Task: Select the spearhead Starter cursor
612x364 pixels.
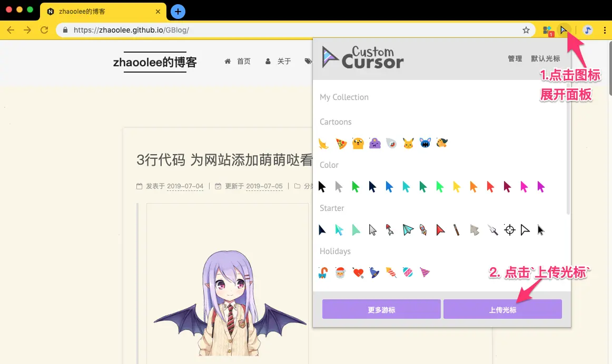Action: coord(493,230)
